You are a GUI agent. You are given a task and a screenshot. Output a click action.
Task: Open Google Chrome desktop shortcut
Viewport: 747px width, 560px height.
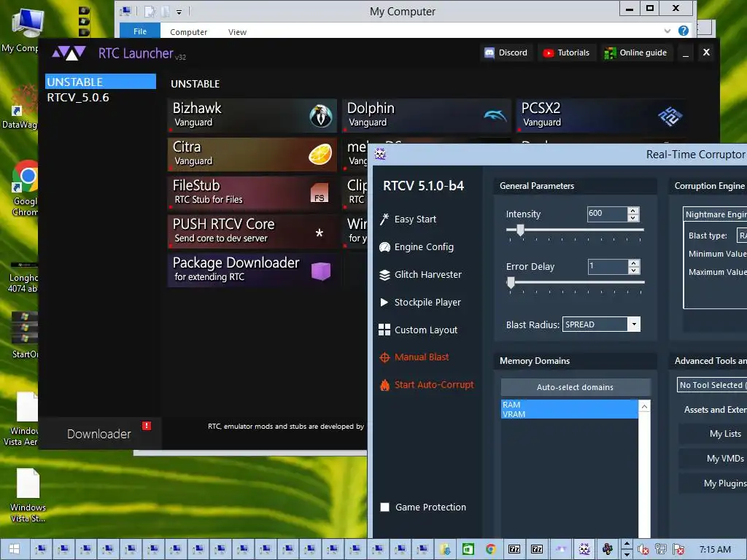click(x=24, y=188)
